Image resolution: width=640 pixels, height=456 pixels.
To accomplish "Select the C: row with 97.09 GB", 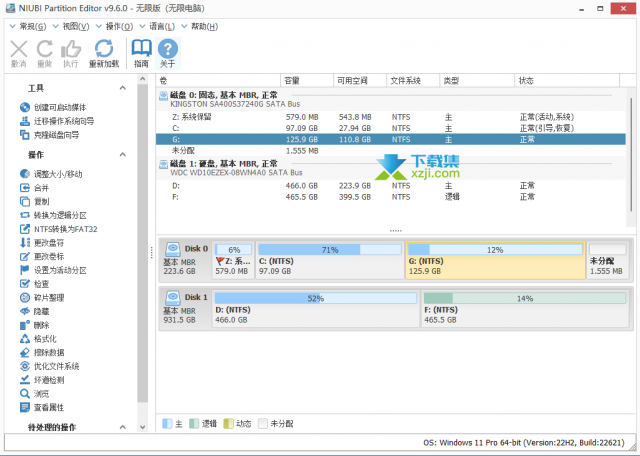I will 391,128.
